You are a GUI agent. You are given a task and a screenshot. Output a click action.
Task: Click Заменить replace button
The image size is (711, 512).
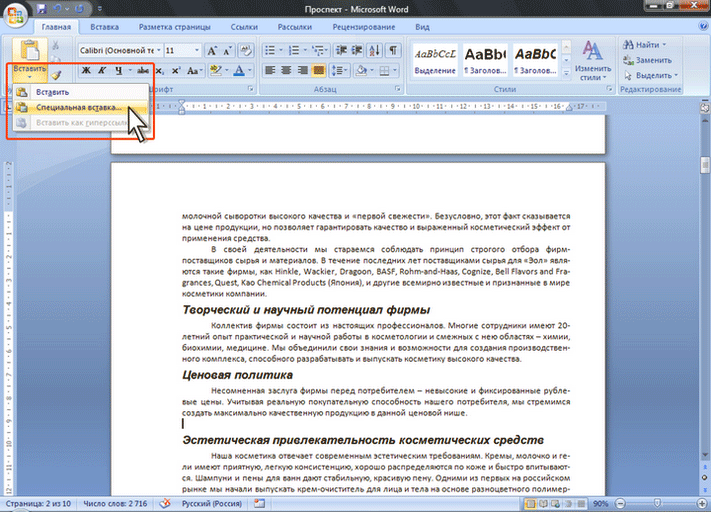[648, 60]
